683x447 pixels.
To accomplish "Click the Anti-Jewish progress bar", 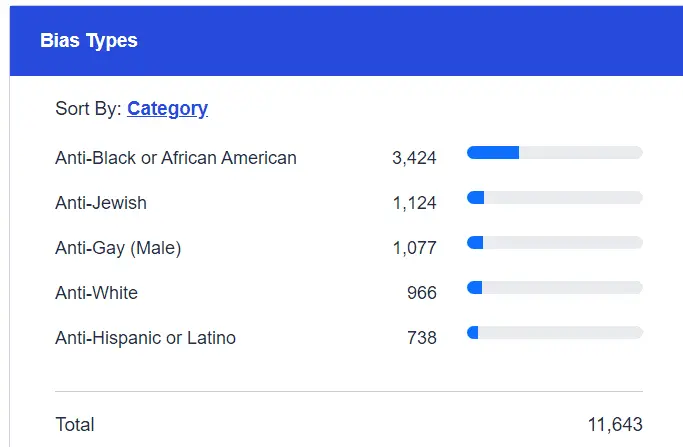I will [554, 197].
